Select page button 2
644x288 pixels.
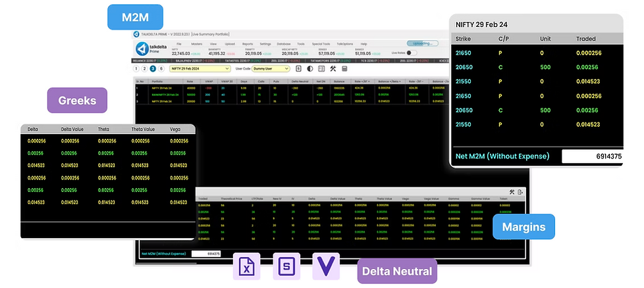tap(144, 68)
